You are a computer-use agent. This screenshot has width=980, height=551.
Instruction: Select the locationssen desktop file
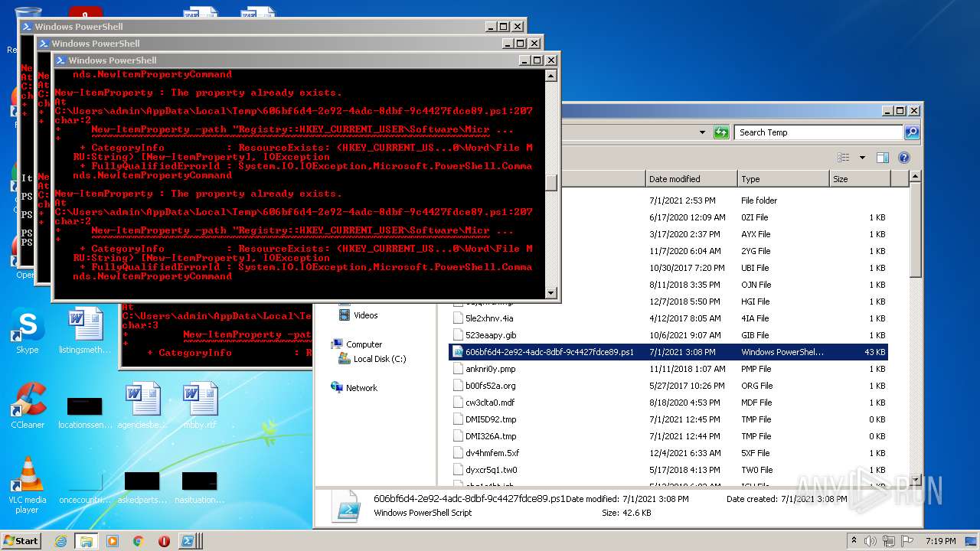click(x=84, y=412)
